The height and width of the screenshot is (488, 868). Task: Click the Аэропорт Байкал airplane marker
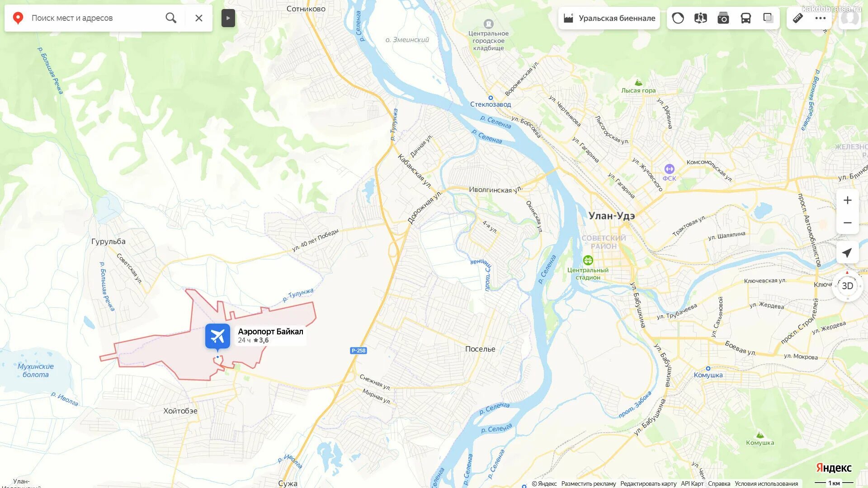coord(217,337)
